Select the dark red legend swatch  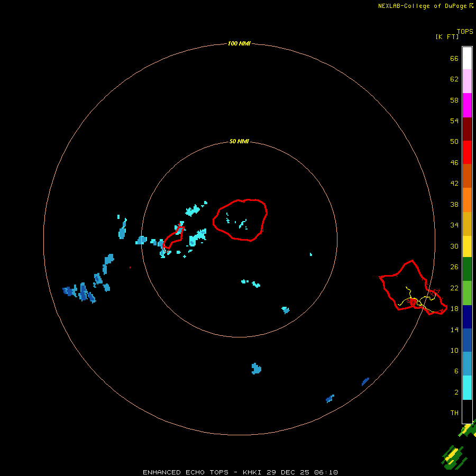pyautogui.click(x=467, y=129)
